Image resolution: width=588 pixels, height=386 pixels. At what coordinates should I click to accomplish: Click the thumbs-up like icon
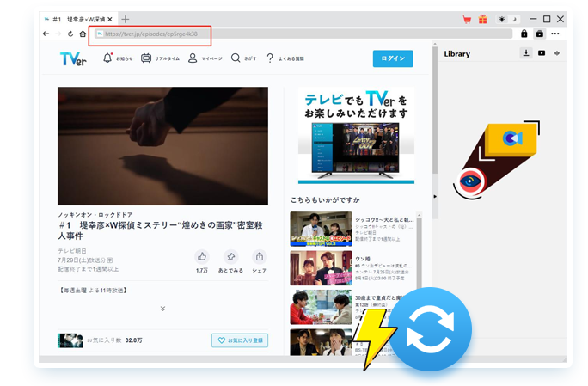[202, 257]
